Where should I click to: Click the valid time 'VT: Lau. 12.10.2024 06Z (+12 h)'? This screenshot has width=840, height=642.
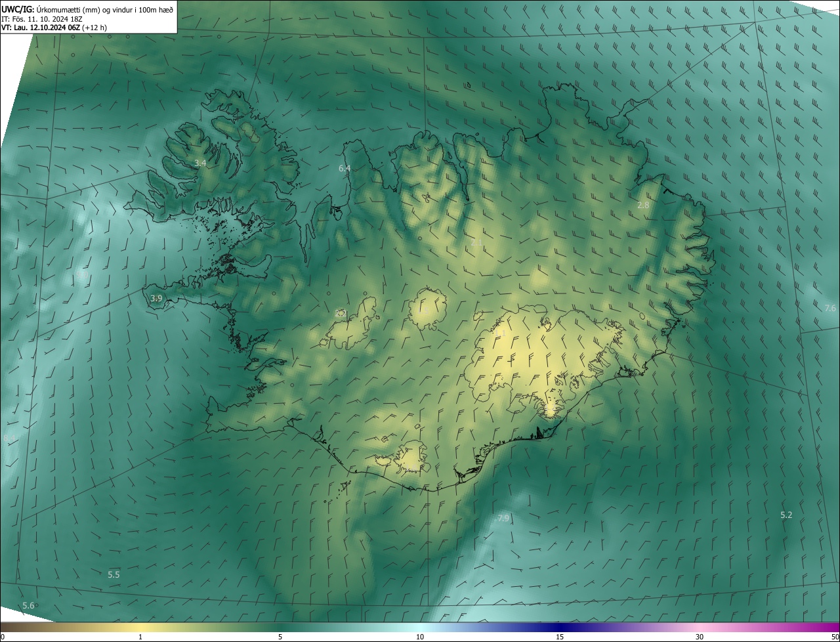54,28
